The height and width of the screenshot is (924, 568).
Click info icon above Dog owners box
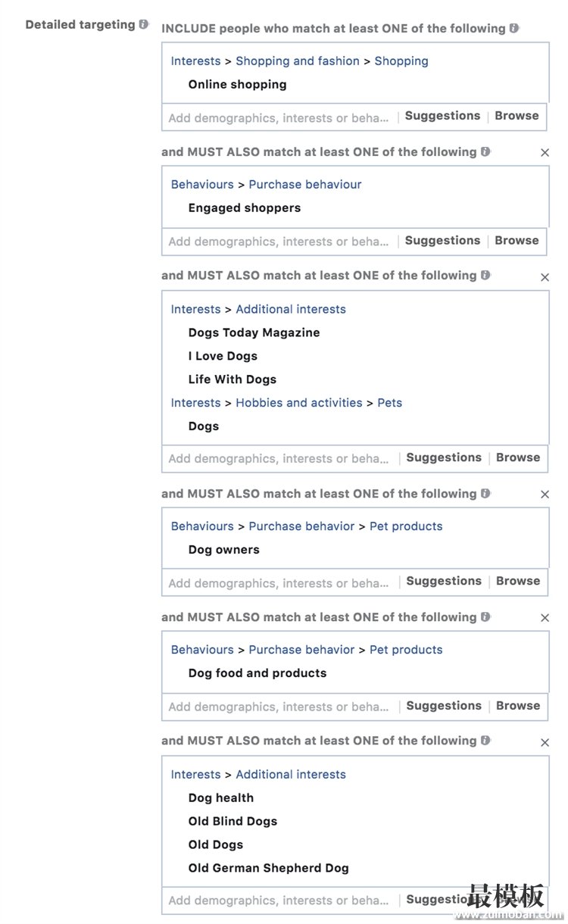point(485,493)
